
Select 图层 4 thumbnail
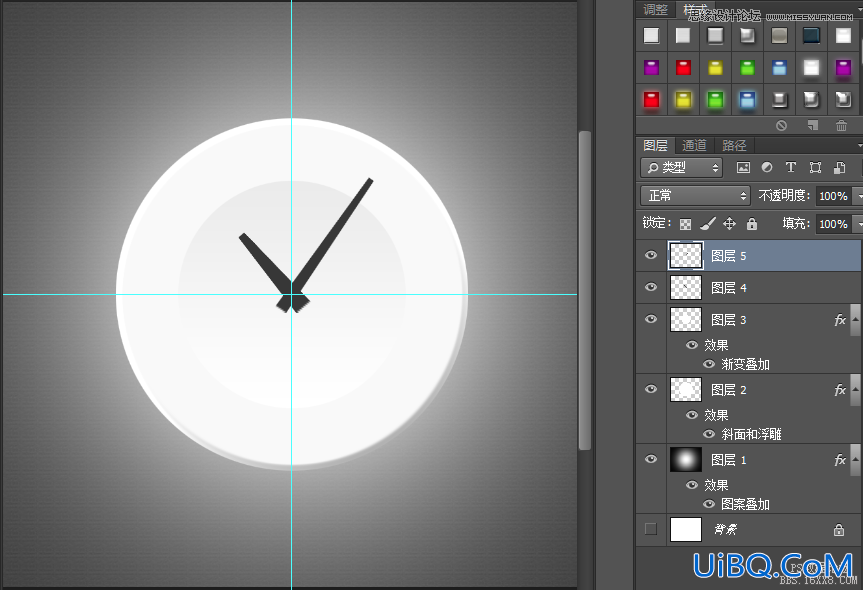[x=686, y=287]
